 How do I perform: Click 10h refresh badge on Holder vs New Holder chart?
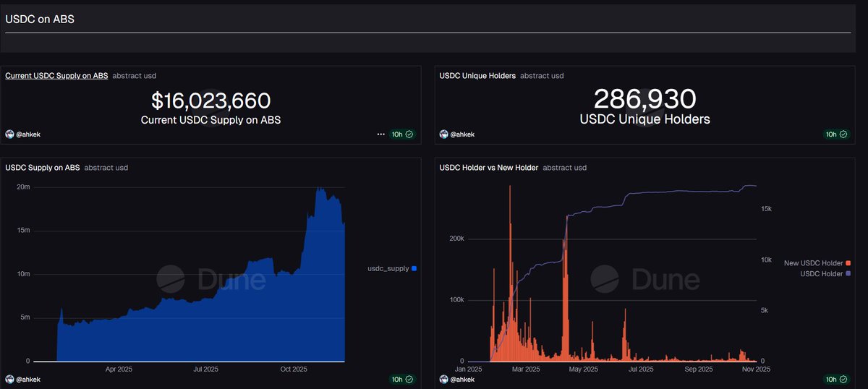click(837, 379)
